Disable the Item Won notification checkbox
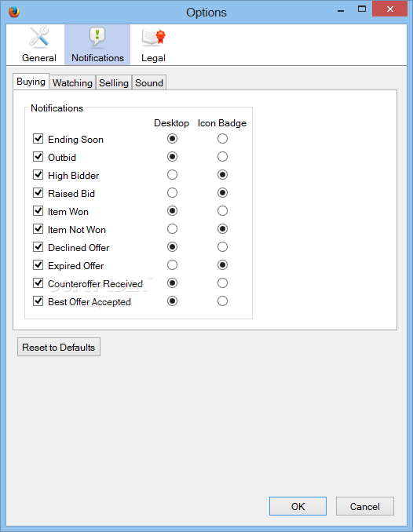This screenshot has height=532, width=413. pos(38,211)
